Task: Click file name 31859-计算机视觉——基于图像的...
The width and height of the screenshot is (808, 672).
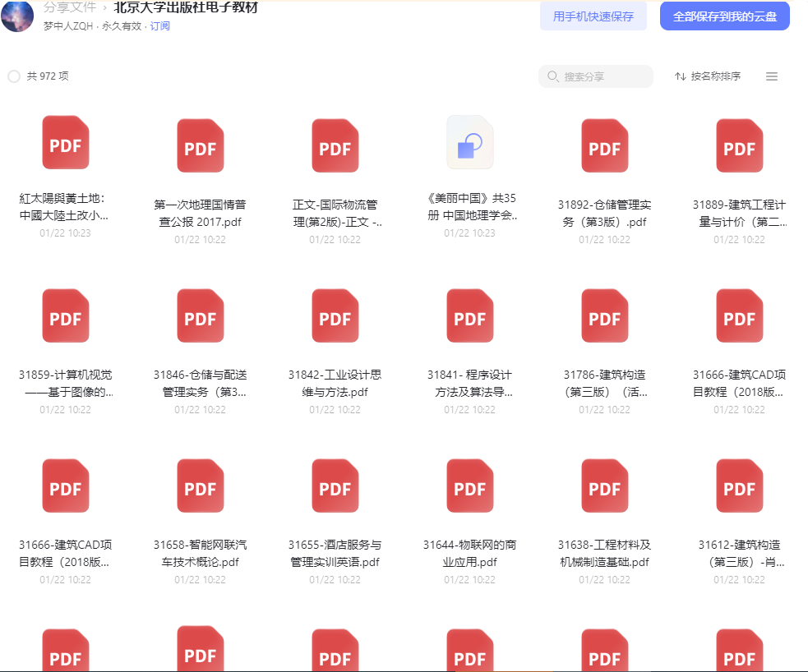Action: coord(66,383)
